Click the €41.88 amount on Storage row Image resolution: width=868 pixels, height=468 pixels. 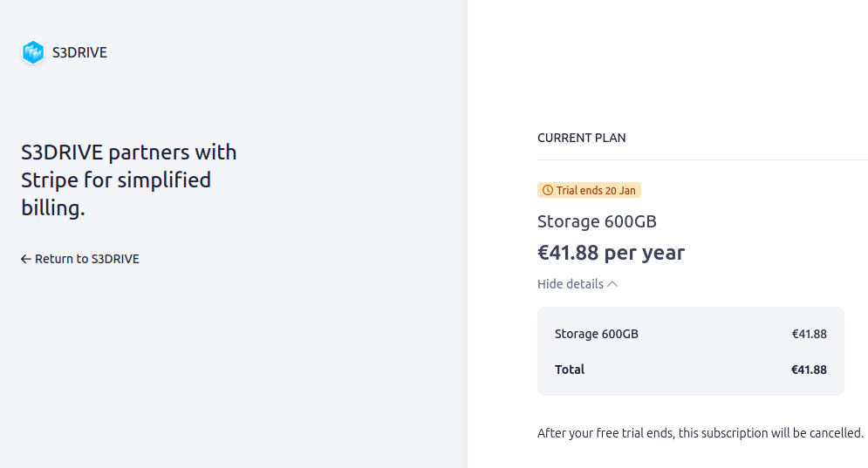point(809,334)
